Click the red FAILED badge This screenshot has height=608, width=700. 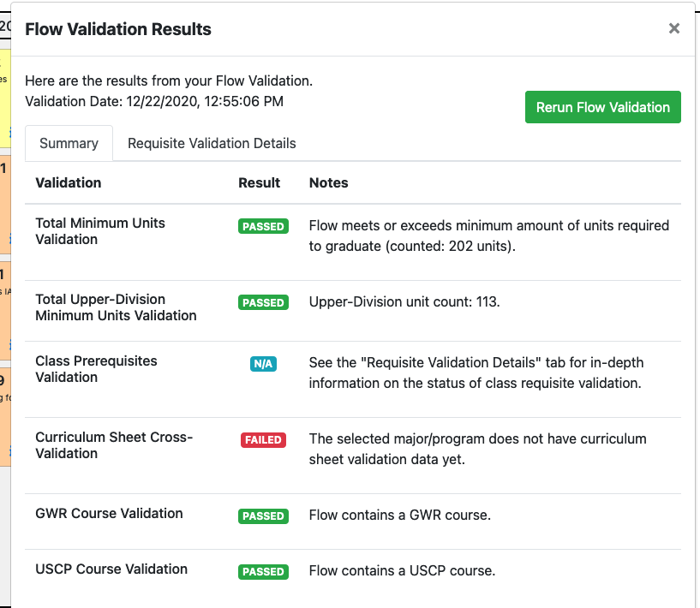(x=263, y=440)
